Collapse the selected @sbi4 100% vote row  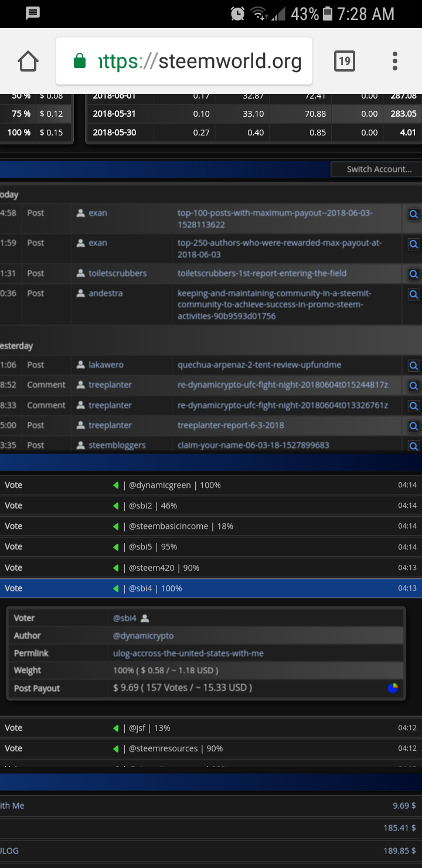[x=211, y=588]
